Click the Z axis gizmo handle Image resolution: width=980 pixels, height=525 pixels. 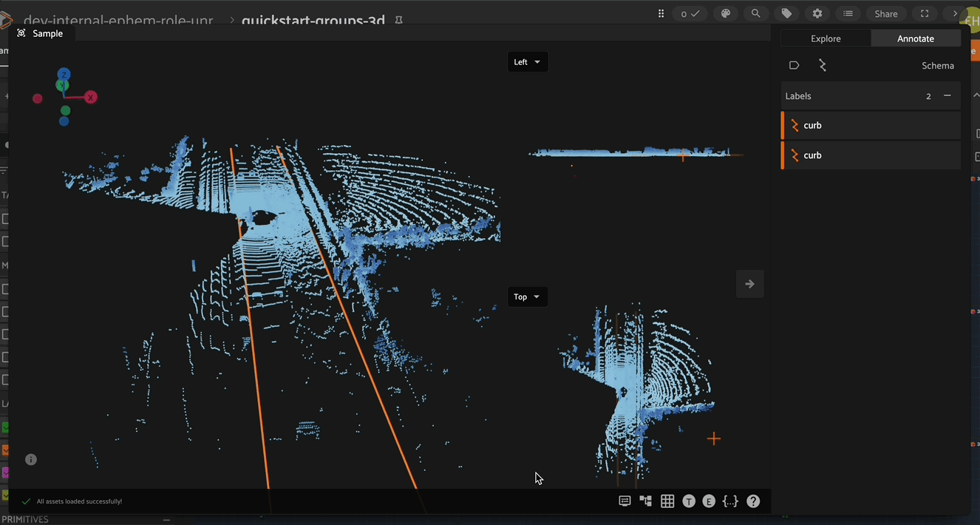64,75
